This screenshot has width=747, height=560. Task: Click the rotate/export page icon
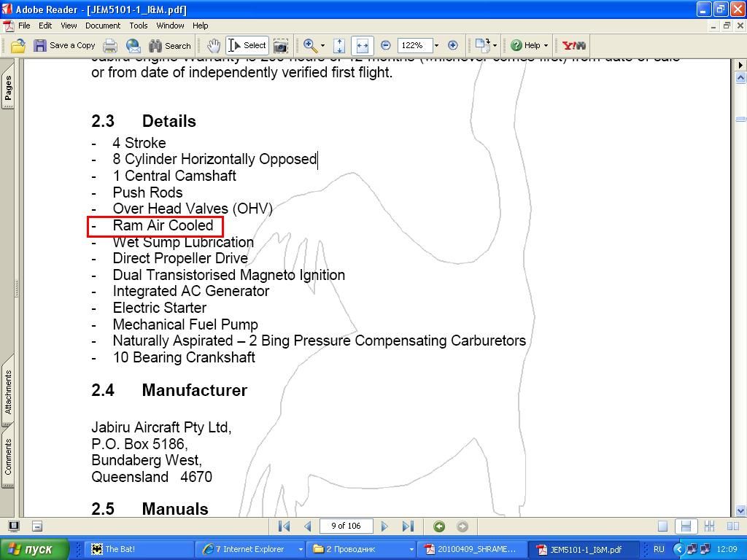483,46
